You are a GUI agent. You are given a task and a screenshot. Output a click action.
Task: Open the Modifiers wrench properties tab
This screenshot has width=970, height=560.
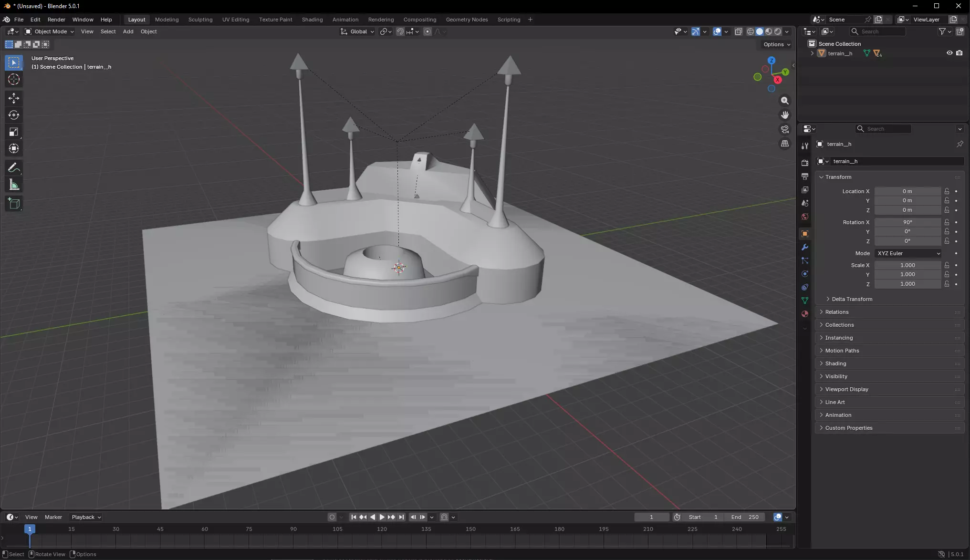[805, 247]
